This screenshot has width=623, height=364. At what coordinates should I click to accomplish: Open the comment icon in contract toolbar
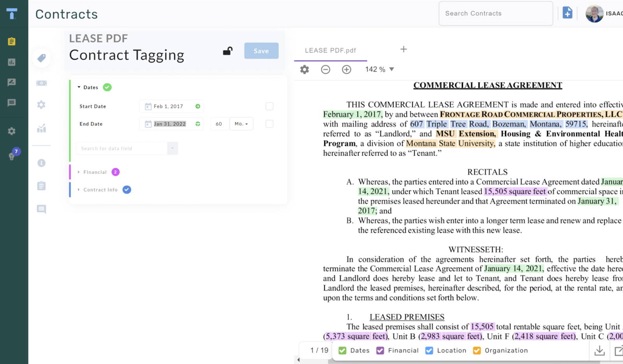(x=41, y=209)
